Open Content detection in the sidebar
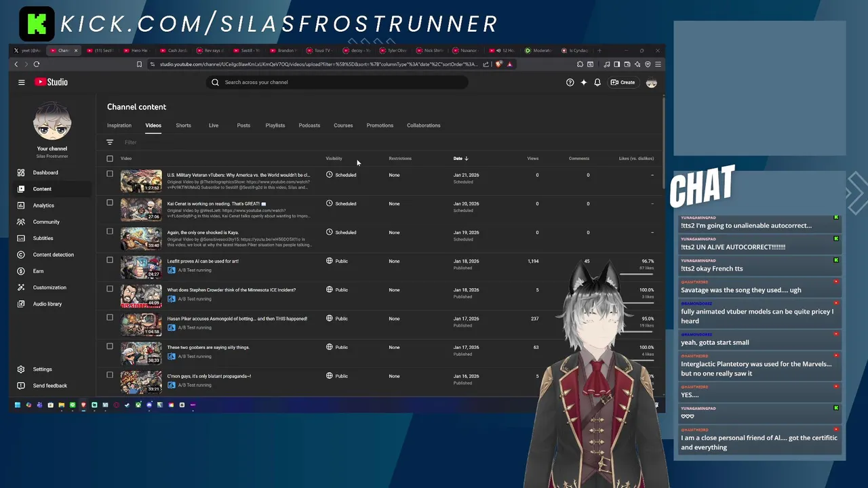Viewport: 868px width, 488px height. pyautogui.click(x=52, y=255)
